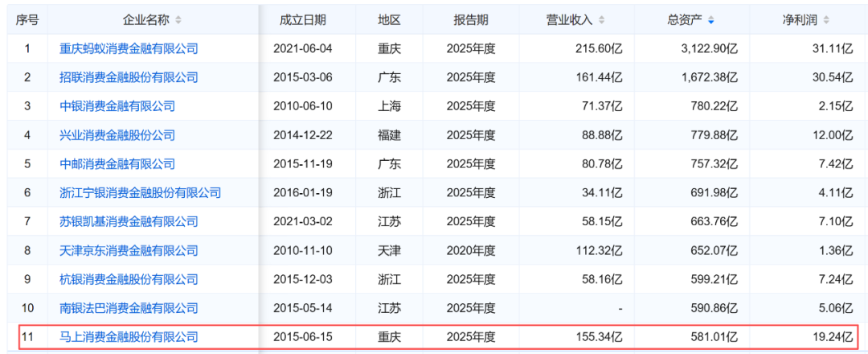This screenshot has height=354, width=868.
Task: Select the 地区 column header
Action: (389, 20)
